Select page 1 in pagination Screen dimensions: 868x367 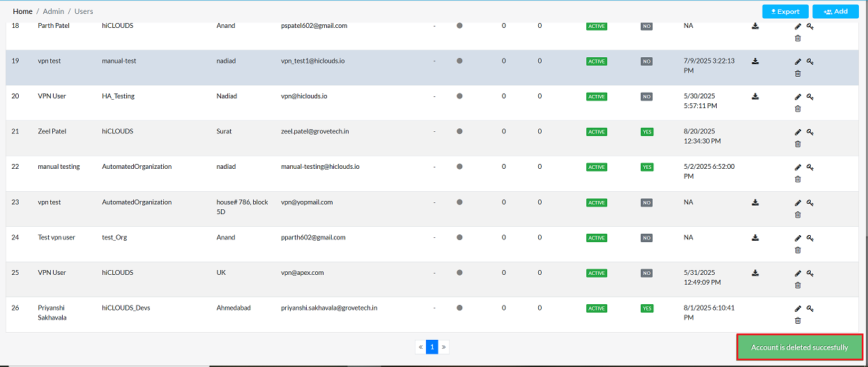432,347
